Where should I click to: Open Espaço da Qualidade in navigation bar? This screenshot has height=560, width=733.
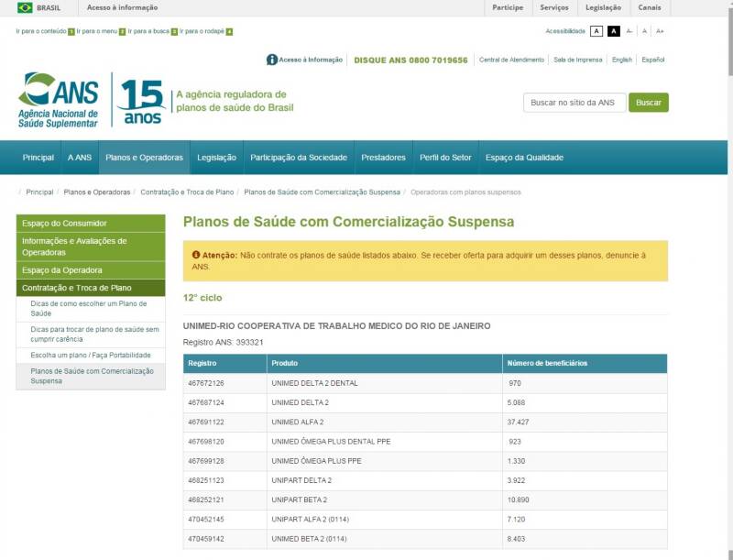(x=524, y=158)
